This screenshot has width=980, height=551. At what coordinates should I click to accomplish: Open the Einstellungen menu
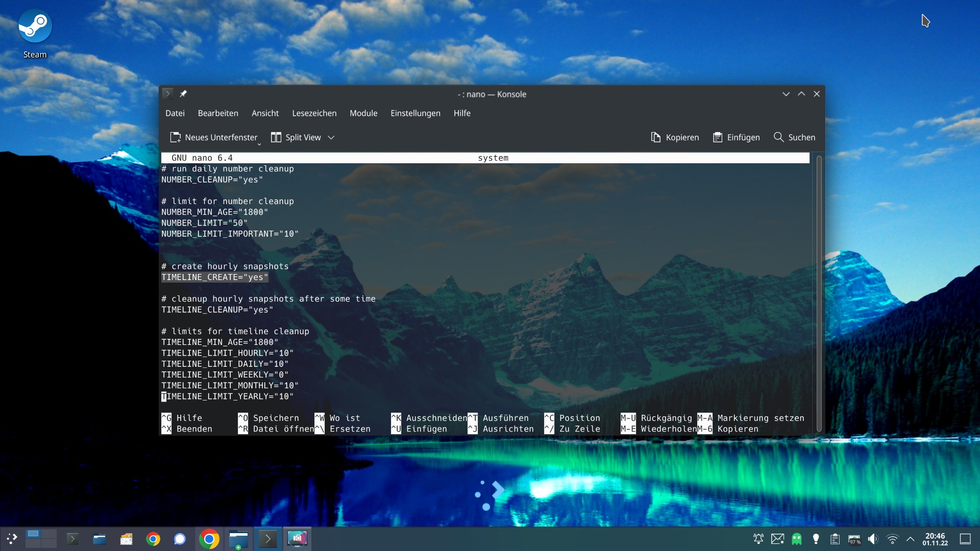415,113
